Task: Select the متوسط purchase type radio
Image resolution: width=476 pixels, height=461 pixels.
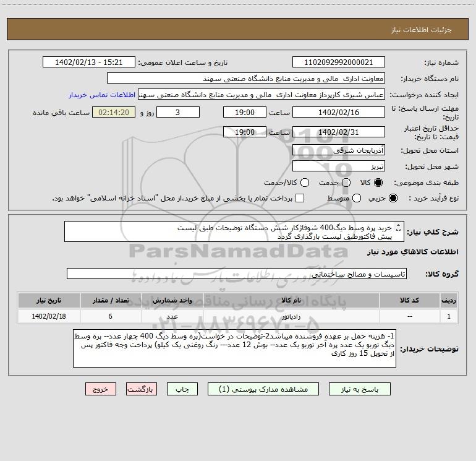Action: click(x=357, y=198)
